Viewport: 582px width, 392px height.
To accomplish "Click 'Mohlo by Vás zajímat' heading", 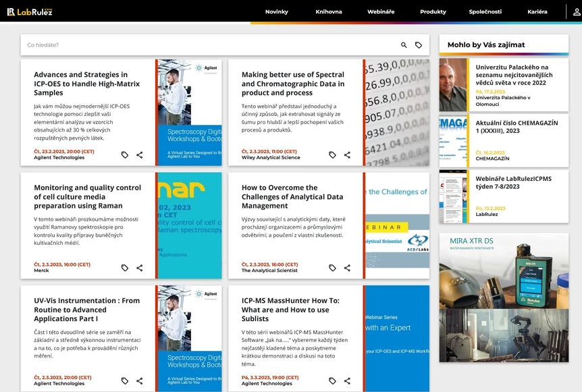I will (486, 45).
